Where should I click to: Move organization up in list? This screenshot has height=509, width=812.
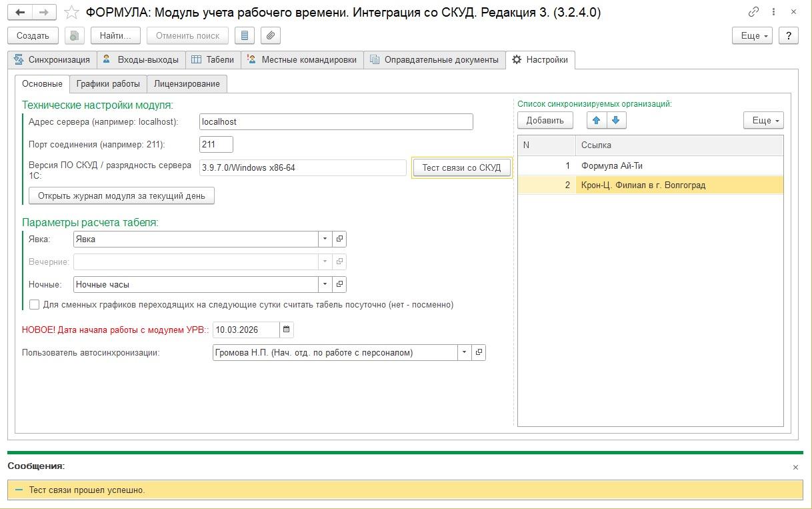597,120
